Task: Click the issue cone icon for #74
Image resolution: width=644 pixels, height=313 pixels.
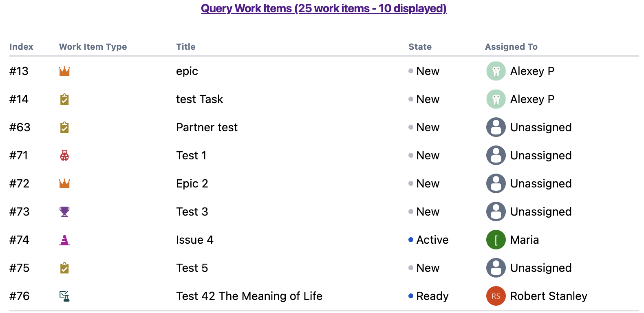Action: [x=64, y=240]
